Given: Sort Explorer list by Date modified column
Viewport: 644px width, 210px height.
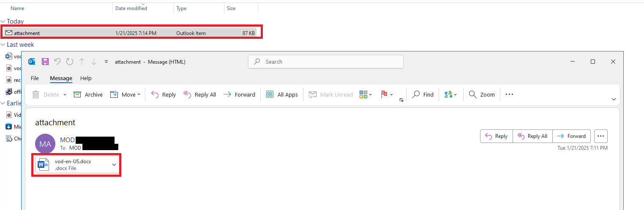Looking at the screenshot, I should click(131, 8).
